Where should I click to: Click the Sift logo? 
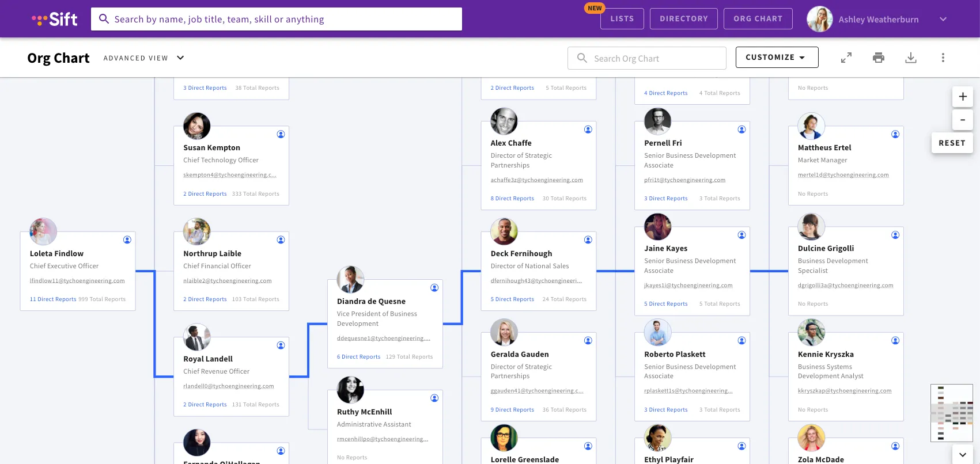pos(55,19)
